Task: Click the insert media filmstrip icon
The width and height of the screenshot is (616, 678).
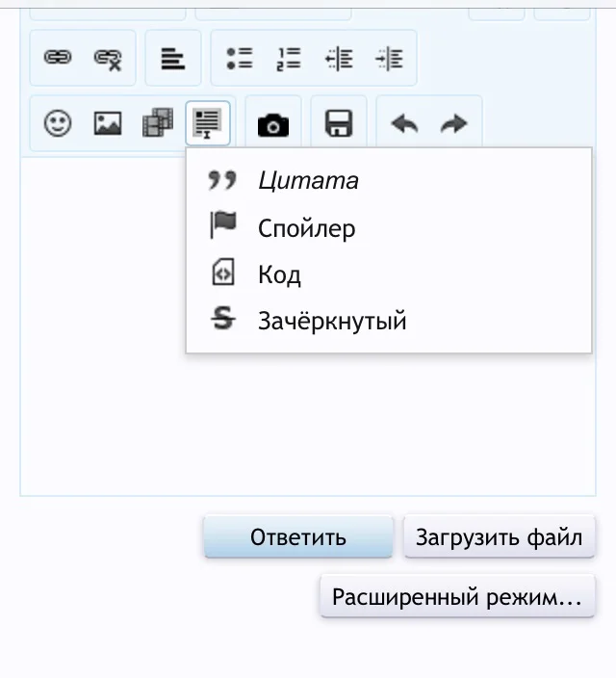Action: [x=158, y=123]
